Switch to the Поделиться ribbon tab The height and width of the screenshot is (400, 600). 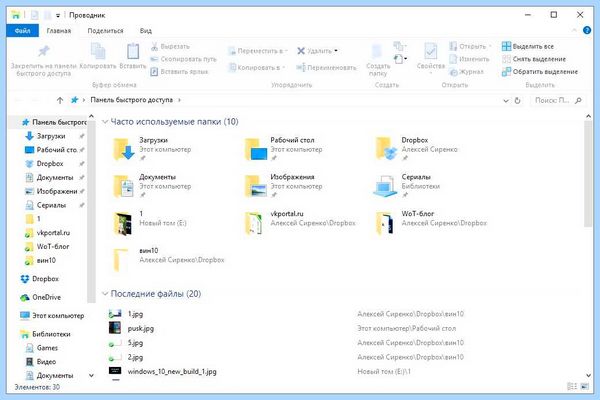(x=105, y=31)
